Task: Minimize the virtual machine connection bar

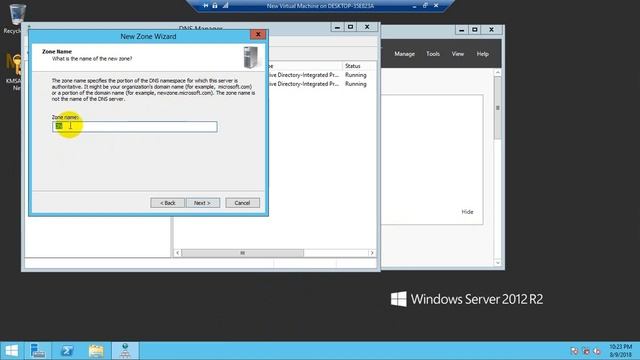Action: click(414, 6)
